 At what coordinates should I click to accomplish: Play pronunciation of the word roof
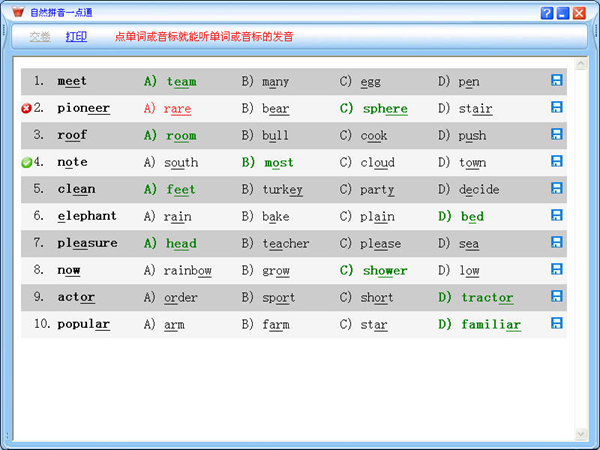(72, 135)
